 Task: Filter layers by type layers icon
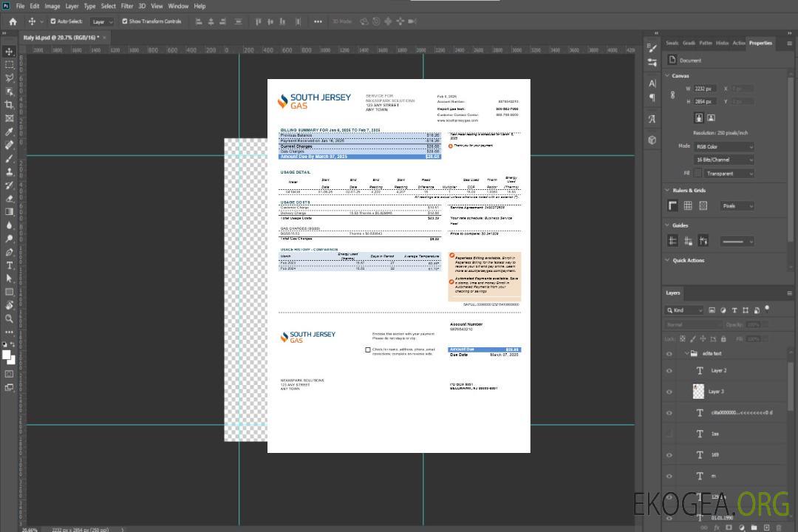pos(735,310)
